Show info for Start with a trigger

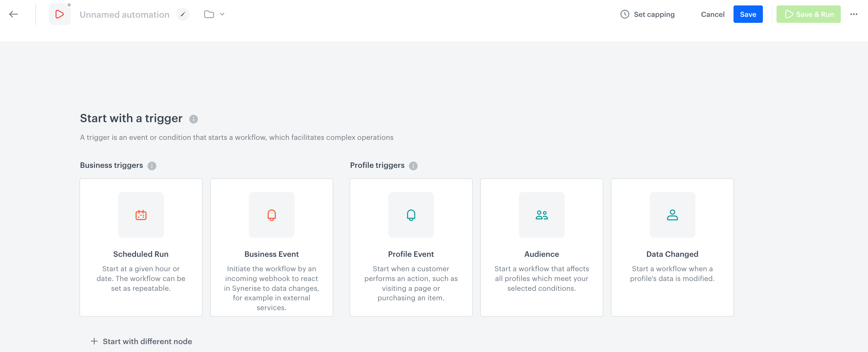click(193, 119)
